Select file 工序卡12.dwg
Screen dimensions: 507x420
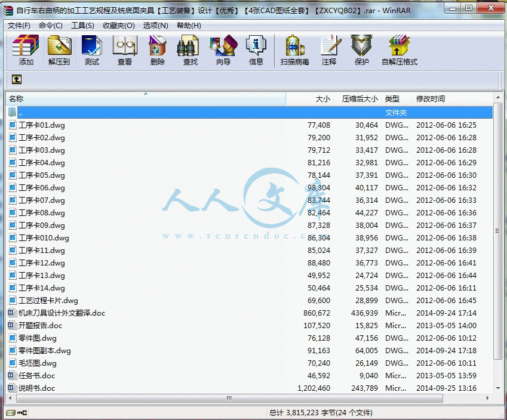coord(42,262)
